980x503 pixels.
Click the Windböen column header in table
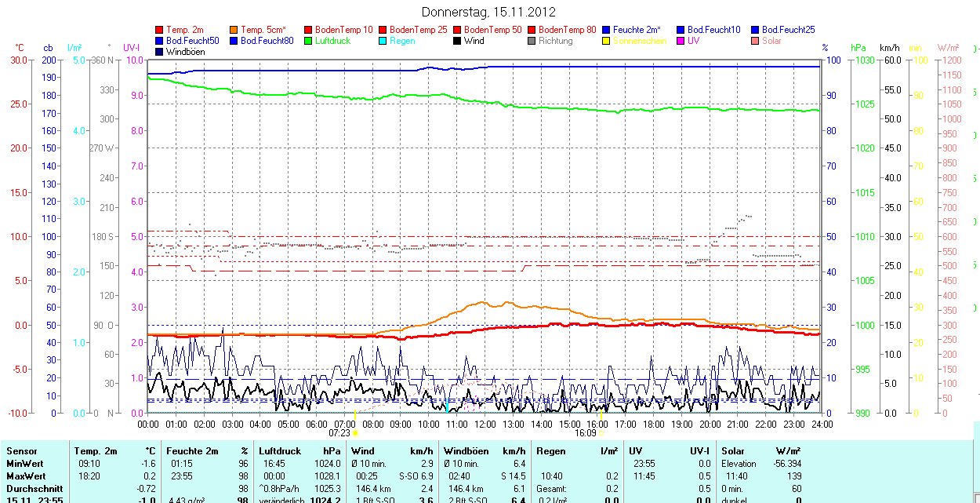point(466,451)
